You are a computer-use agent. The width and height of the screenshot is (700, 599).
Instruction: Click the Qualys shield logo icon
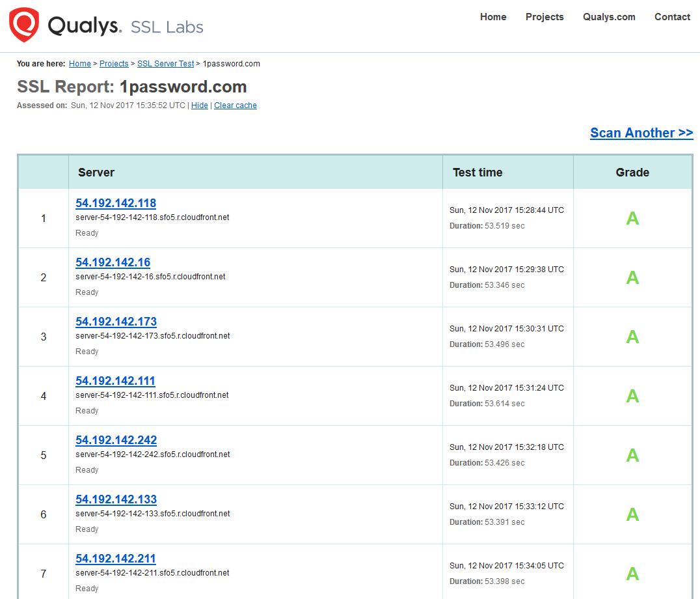click(24, 25)
